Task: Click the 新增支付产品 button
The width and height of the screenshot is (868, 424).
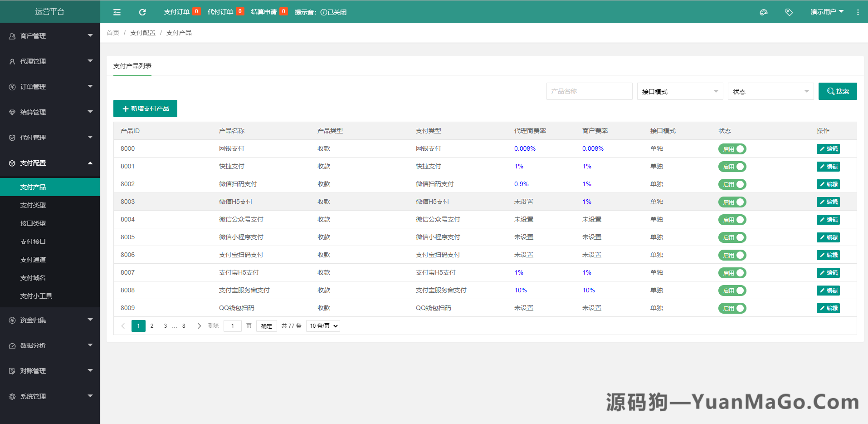Action: 145,108
